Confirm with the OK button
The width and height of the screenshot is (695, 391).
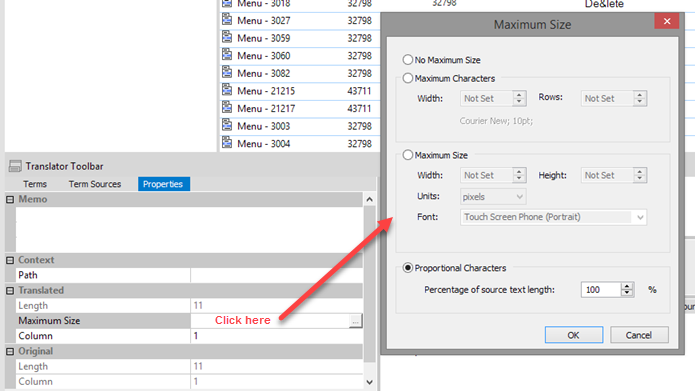(x=574, y=335)
